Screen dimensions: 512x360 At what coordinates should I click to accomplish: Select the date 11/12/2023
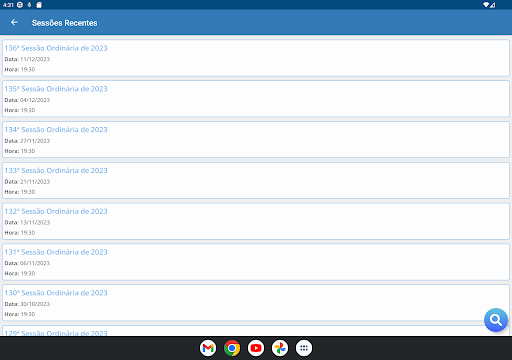[x=35, y=59]
